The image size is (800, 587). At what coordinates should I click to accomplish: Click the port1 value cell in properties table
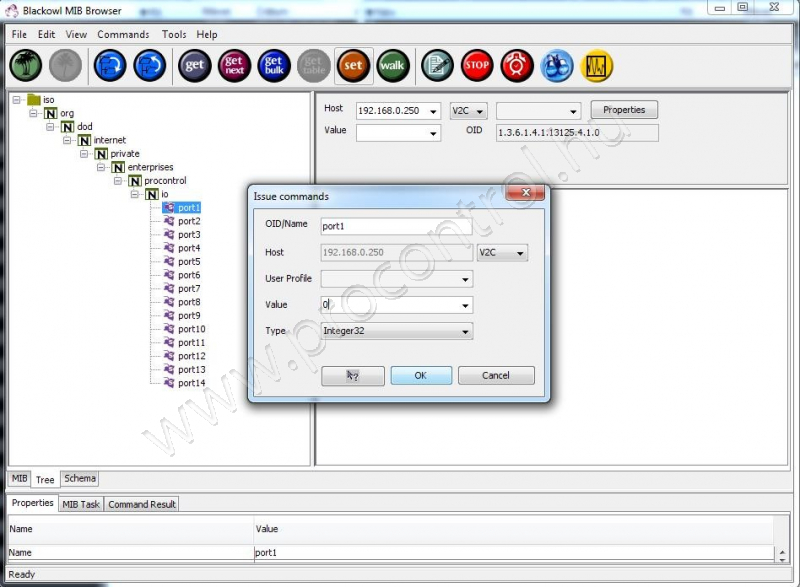(x=514, y=553)
